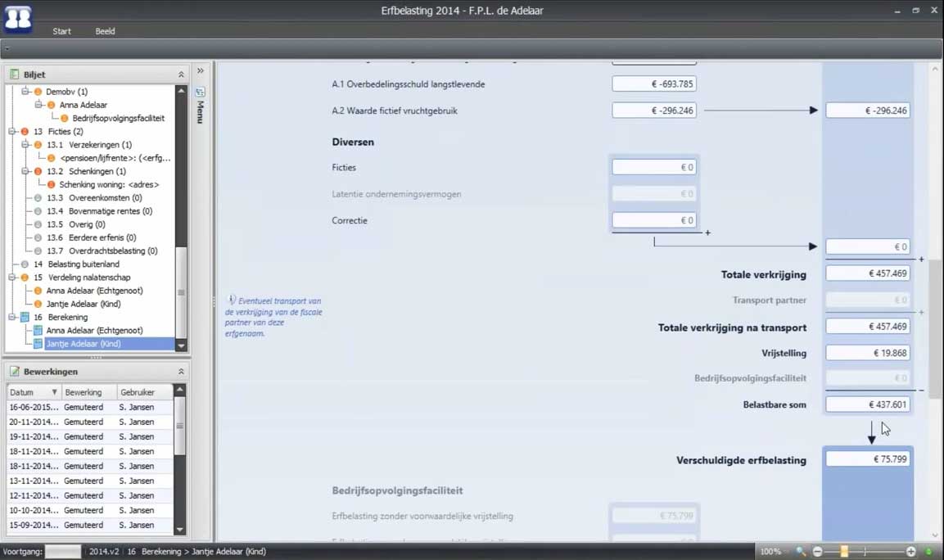Click the Menu panel icon on sidebar
Image resolution: width=944 pixels, height=560 pixels.
point(200,92)
